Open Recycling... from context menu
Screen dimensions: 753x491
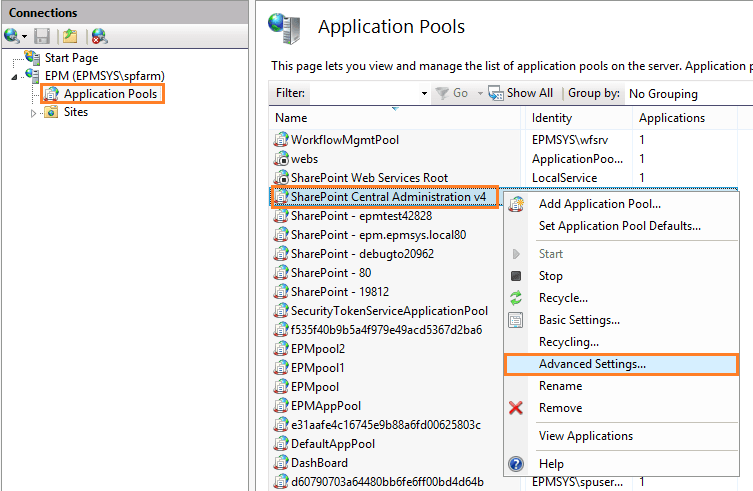pos(569,342)
